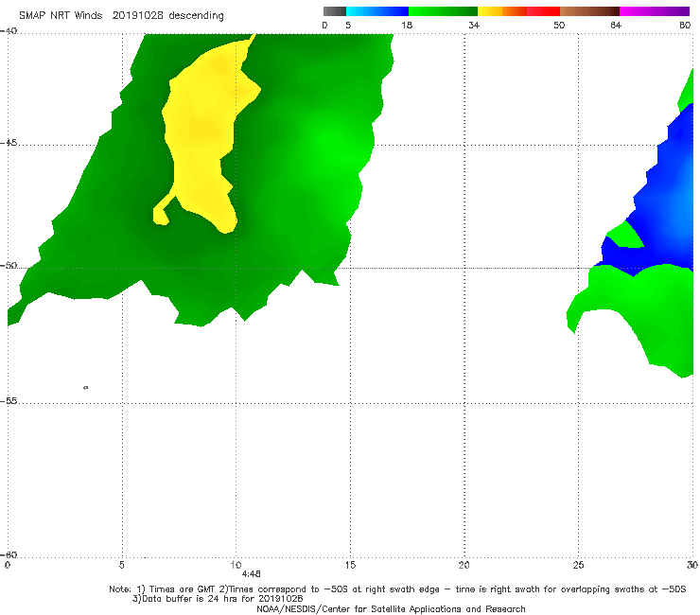This screenshot has width=700, height=615.
Task: Pick the yellow-orange segment of the color bar
Action: (x=502, y=11)
